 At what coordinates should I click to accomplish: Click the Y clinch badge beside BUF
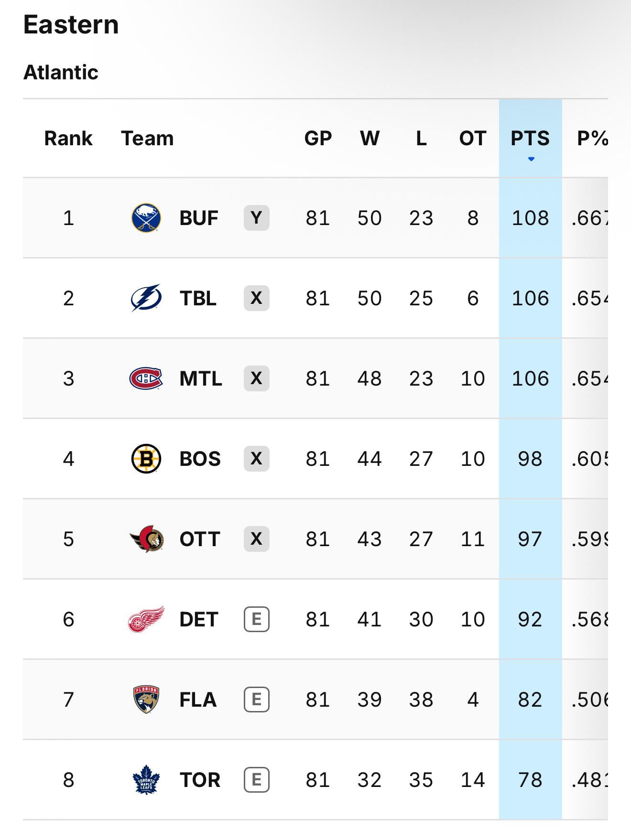click(x=257, y=218)
